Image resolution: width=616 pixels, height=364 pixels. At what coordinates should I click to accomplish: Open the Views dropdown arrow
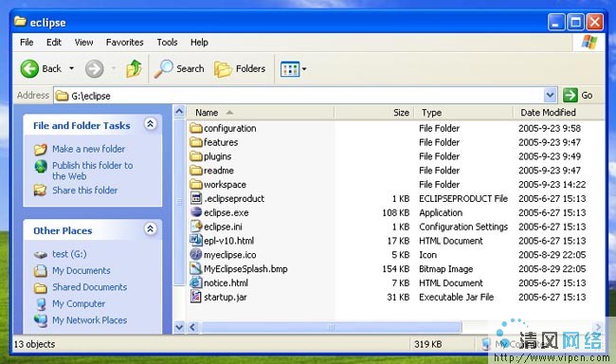pos(304,69)
